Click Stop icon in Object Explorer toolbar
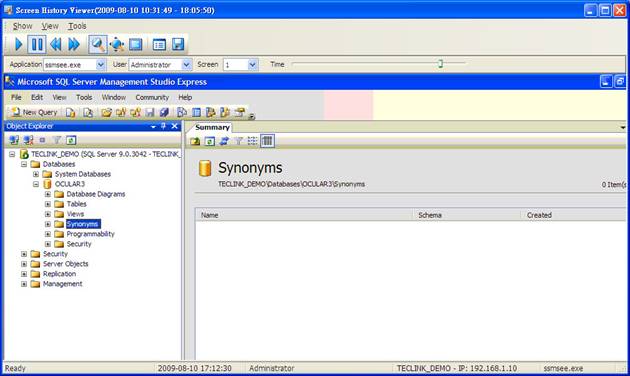The height and width of the screenshot is (376, 630). (x=42, y=140)
